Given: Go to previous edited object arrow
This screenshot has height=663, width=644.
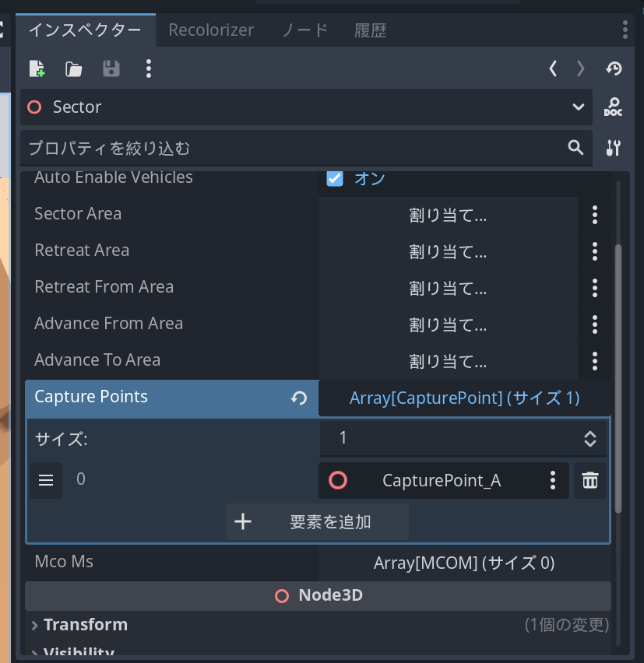Looking at the screenshot, I should [x=553, y=68].
